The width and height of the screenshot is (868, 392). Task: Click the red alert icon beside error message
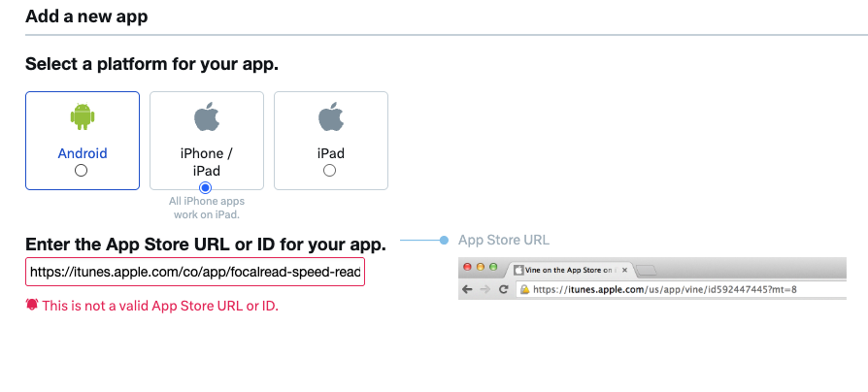tap(32, 305)
